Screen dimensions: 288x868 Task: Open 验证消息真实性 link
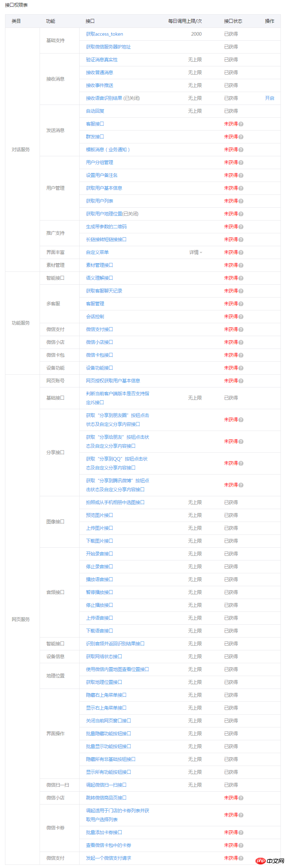(x=102, y=60)
